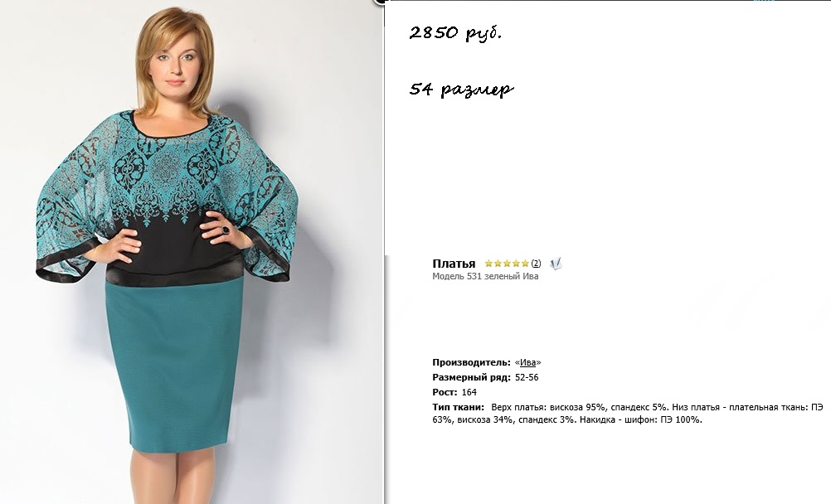Click the Производитель label
This screenshot has width=831, height=504.
tap(472, 362)
